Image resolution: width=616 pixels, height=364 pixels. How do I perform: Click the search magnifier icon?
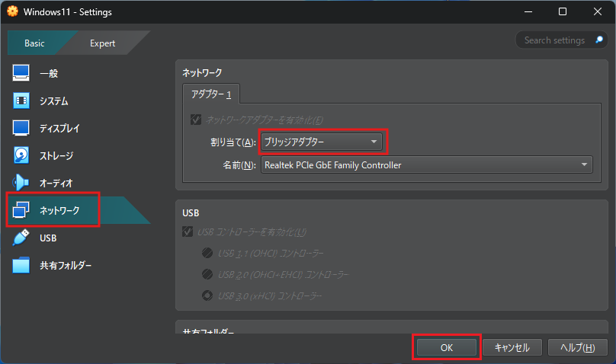tap(599, 40)
